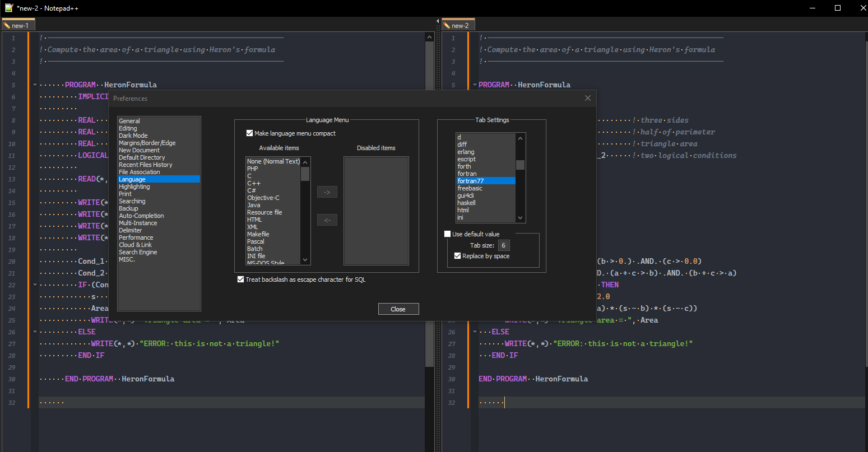Select the highlighted Language category
Image resolution: width=868 pixels, height=452 pixels.
(159, 179)
